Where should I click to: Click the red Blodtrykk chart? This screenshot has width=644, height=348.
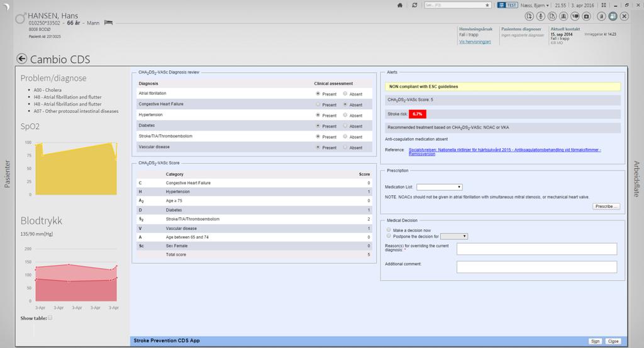(76, 282)
